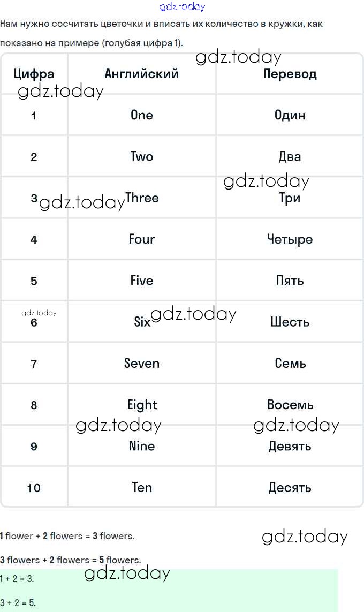The width and height of the screenshot is (364, 612).
Task: Click the "Перевод" column header
Action: 290,74
